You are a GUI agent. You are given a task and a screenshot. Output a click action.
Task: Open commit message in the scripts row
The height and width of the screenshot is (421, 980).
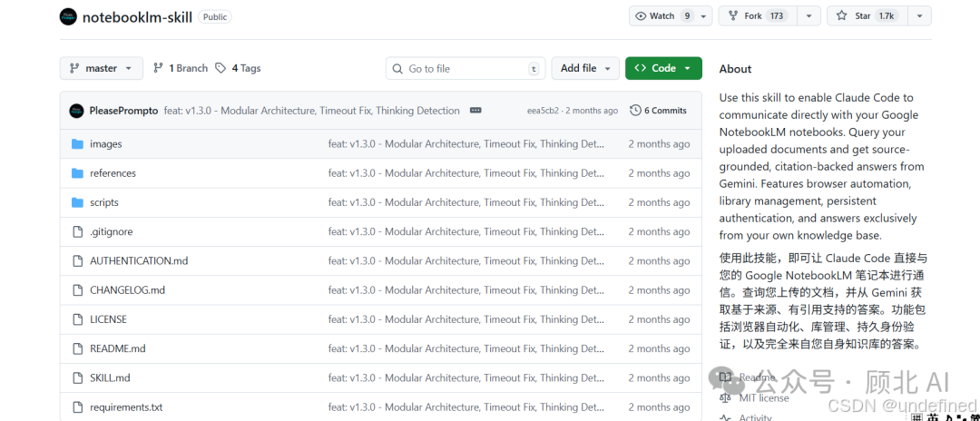pos(467,202)
